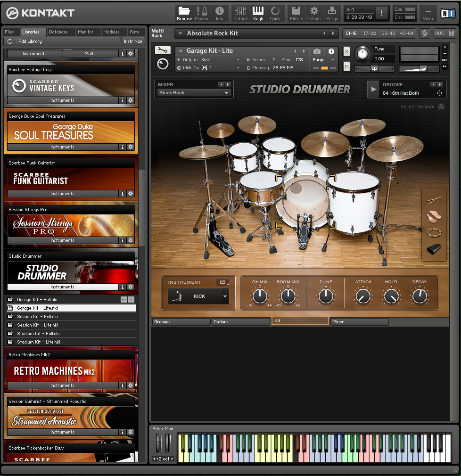Open the Options gear dialog
461x476 pixels.
coord(314,14)
